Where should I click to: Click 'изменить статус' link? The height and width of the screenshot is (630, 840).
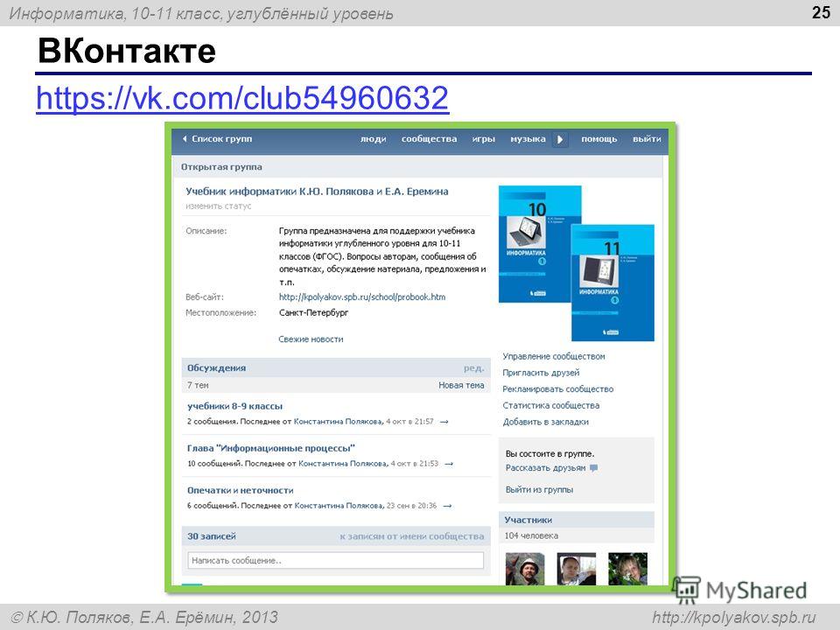(x=219, y=206)
